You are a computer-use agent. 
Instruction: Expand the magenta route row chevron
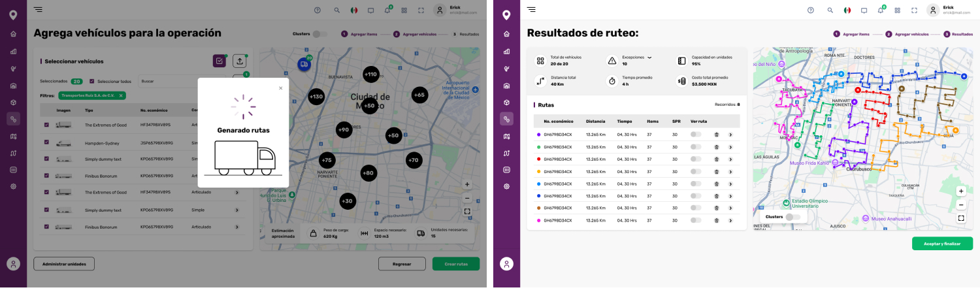pyautogui.click(x=730, y=220)
